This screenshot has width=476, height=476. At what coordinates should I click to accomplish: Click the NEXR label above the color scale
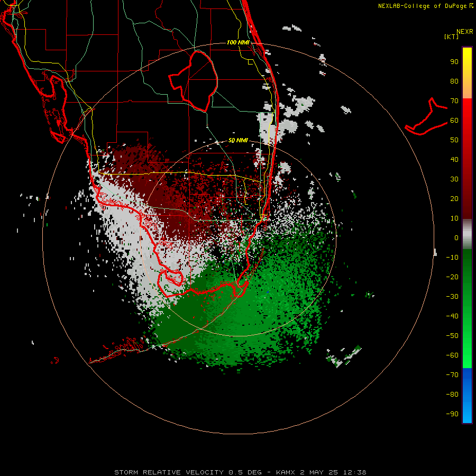pyautogui.click(x=465, y=32)
